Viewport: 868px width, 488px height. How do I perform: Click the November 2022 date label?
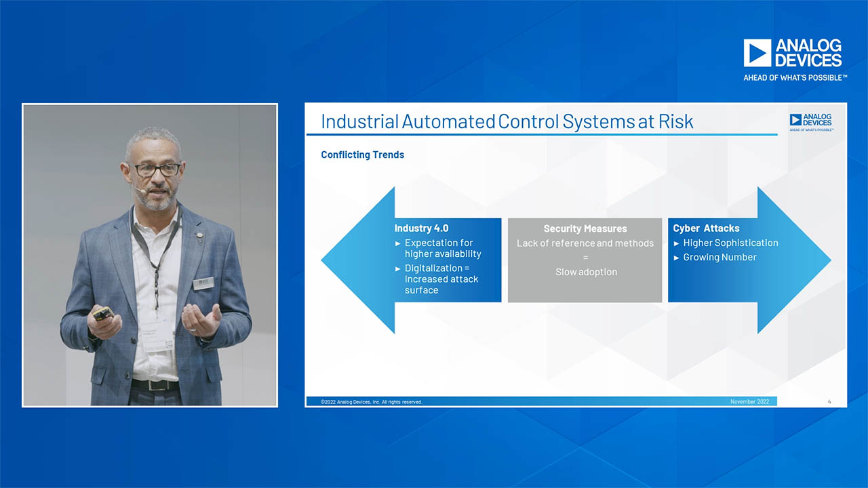pyautogui.click(x=749, y=402)
